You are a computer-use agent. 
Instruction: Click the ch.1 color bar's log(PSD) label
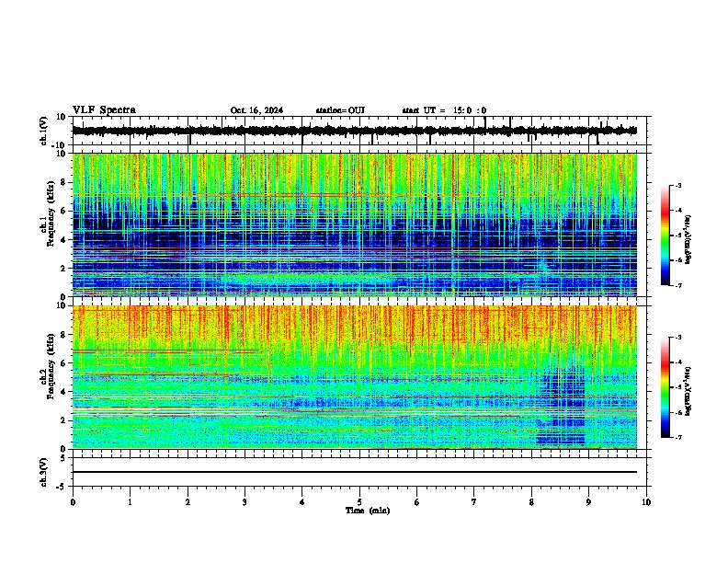coord(688,240)
